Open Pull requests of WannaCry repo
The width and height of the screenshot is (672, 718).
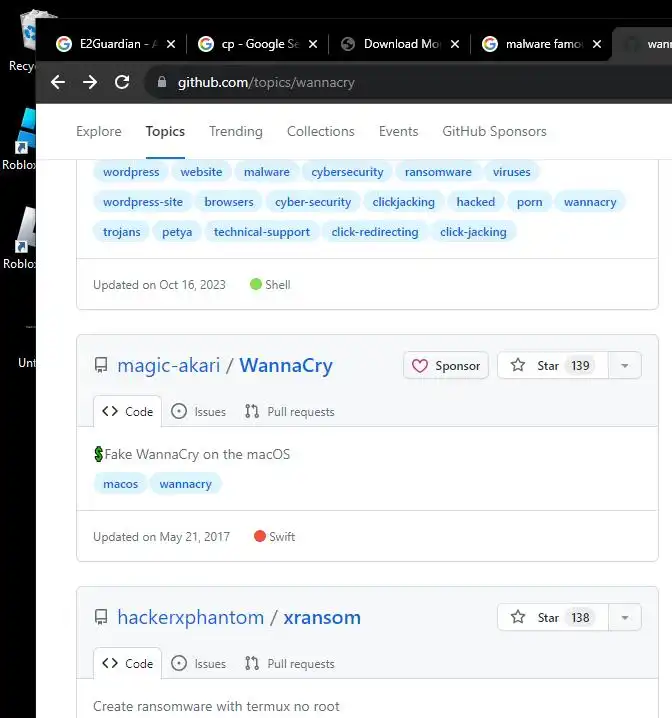[x=289, y=412]
